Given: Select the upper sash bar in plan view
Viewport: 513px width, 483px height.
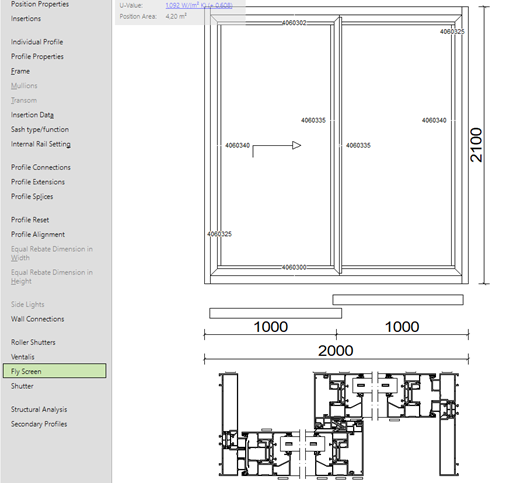Looking at the screenshot, I should 398,300.
